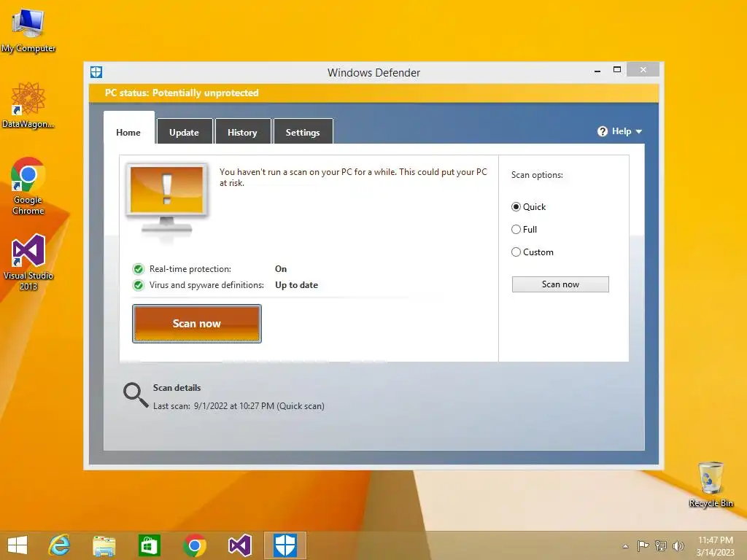Image resolution: width=747 pixels, height=560 pixels.
Task: Select the Custom scan option
Action: [533, 252]
